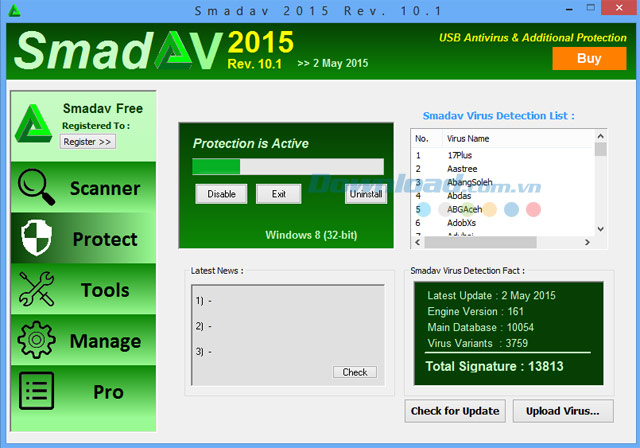Click the Protection is Active text

click(x=251, y=143)
